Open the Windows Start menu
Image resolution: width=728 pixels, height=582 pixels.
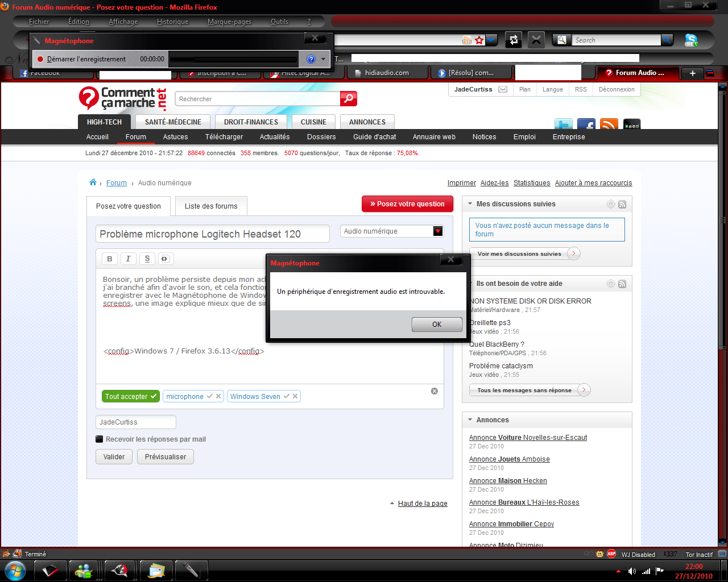[x=15, y=570]
